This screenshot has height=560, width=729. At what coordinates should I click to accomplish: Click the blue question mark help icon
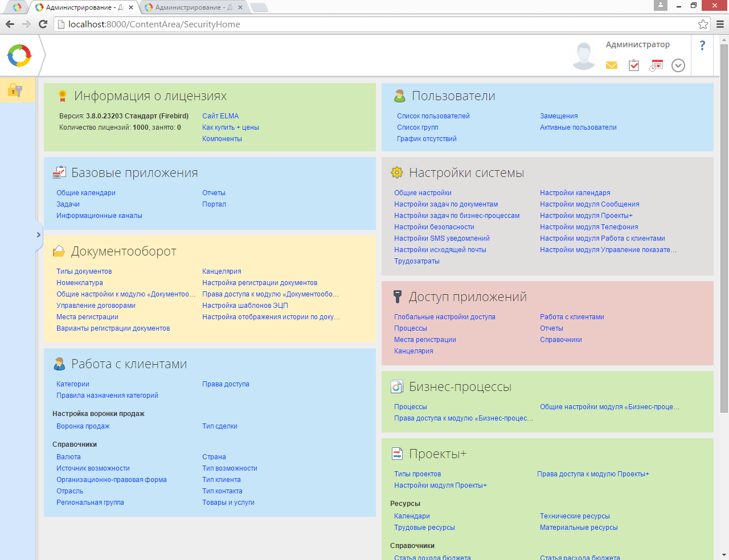(702, 46)
